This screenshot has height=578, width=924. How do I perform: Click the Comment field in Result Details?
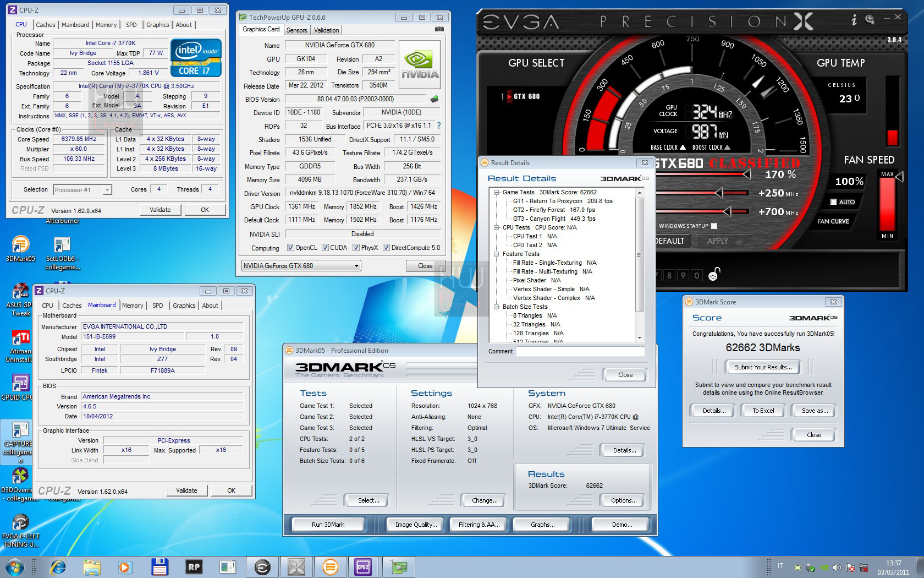[x=580, y=351]
